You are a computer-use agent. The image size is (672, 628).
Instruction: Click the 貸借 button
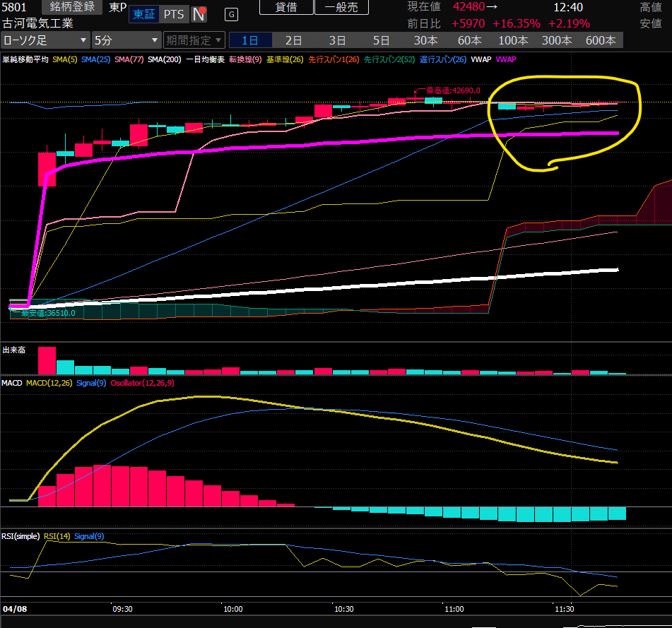click(x=285, y=7)
